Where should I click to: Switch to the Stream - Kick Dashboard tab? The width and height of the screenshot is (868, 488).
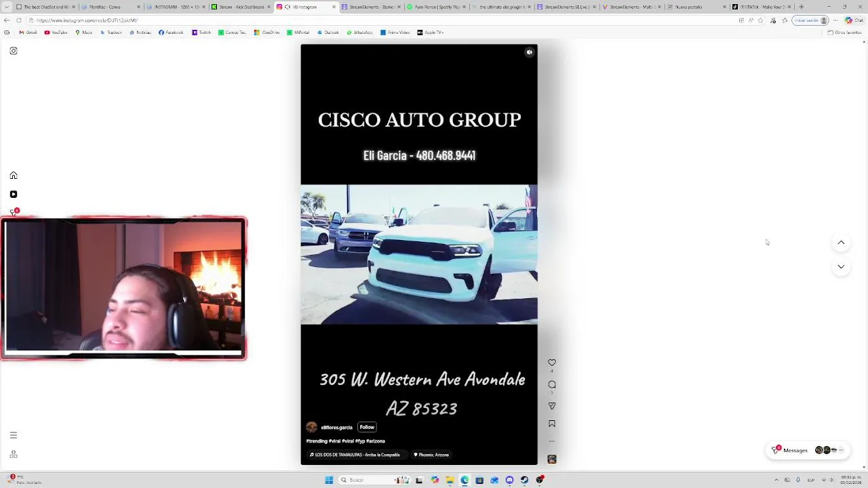point(241,7)
